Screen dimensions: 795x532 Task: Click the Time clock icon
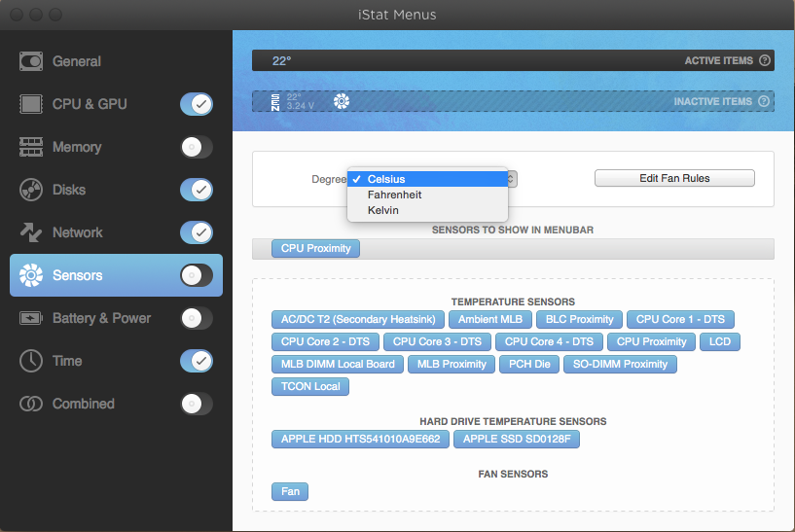[x=31, y=361]
